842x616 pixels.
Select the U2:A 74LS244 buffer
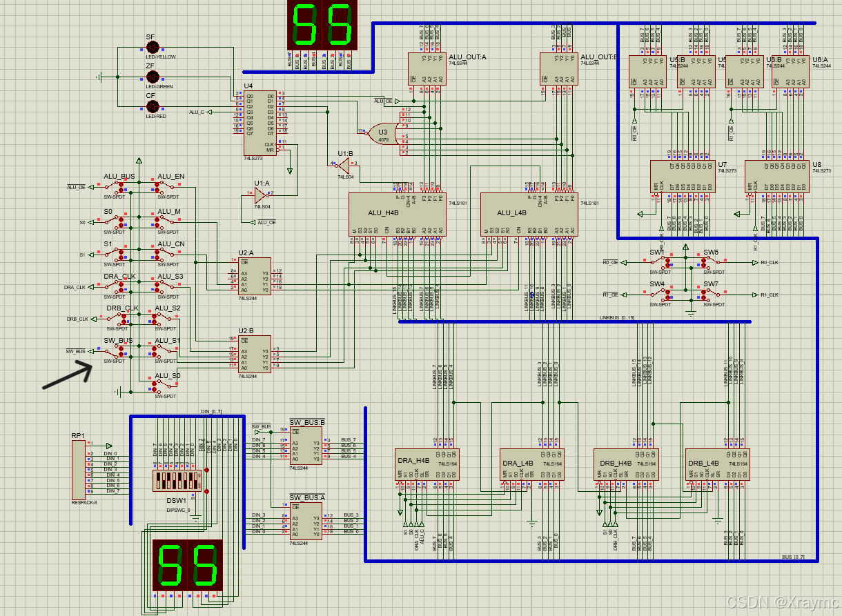click(255, 276)
